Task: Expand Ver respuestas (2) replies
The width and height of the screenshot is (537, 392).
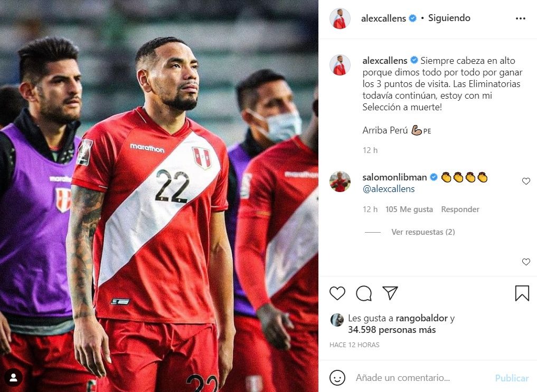Action: click(423, 232)
